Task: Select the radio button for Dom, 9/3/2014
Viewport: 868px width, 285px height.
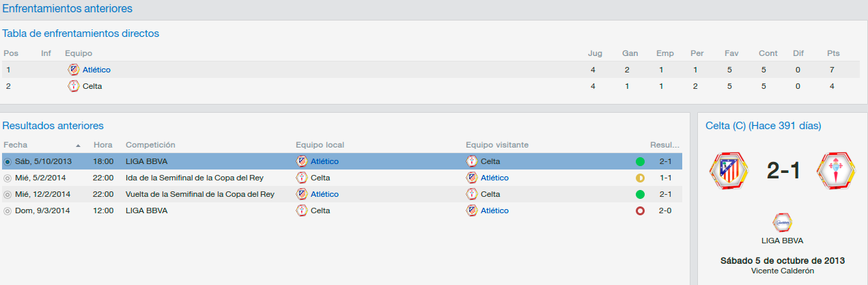Action: point(8,211)
